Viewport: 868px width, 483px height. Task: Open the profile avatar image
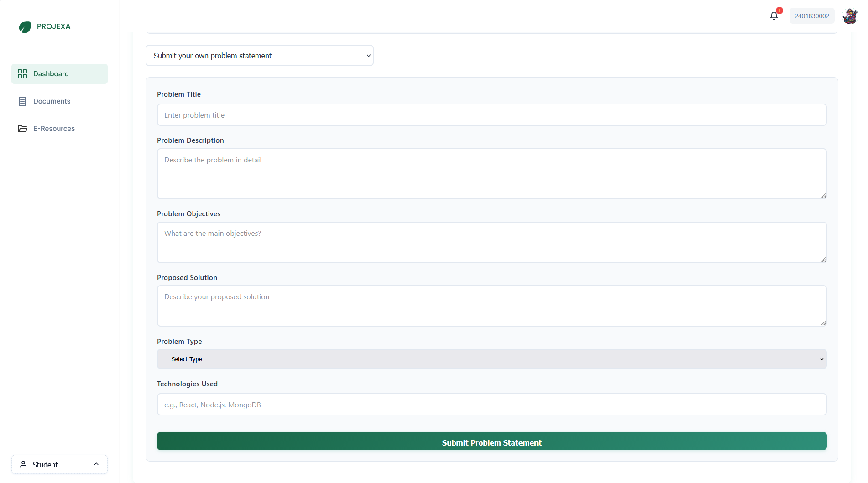tap(850, 16)
